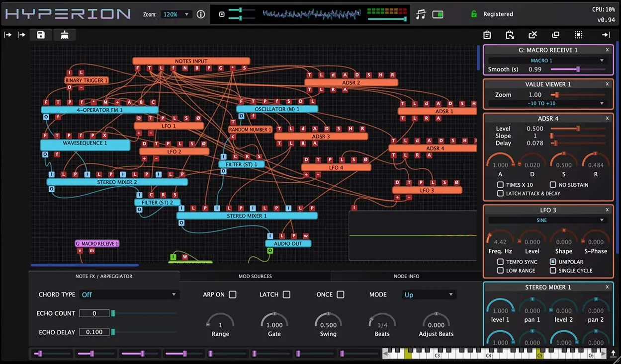Enable TEMPO SYNC on LFO 3
The image size is (621, 364).
[501, 262]
